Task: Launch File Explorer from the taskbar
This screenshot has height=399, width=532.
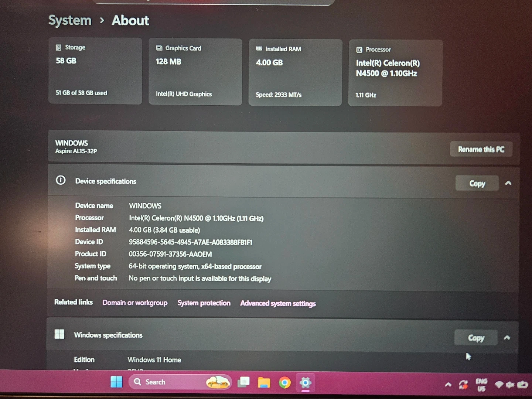Action: [264, 383]
